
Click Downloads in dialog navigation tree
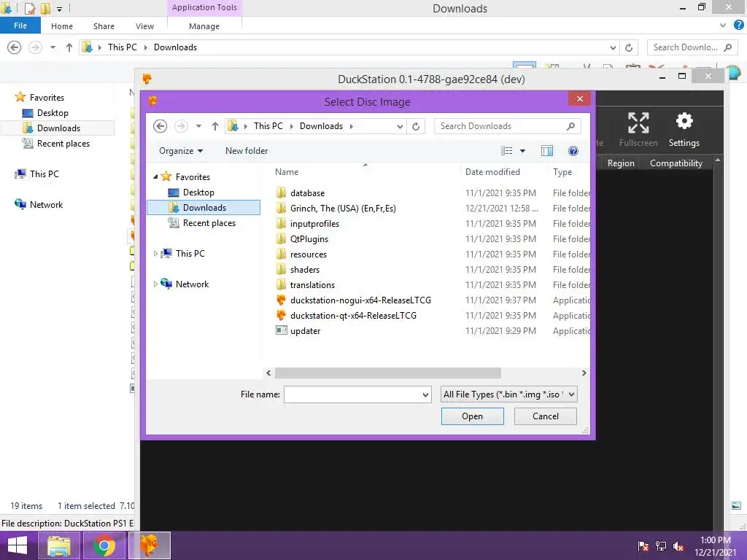point(204,208)
